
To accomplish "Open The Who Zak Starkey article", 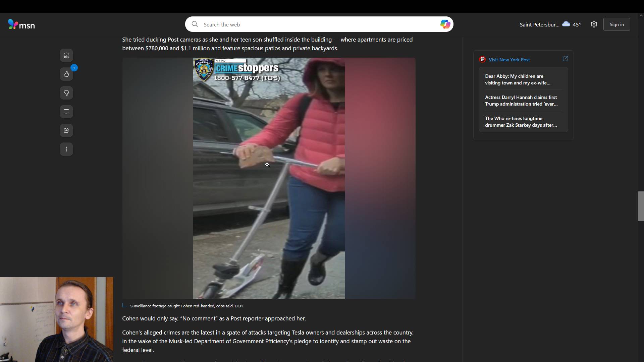I will tap(521, 122).
